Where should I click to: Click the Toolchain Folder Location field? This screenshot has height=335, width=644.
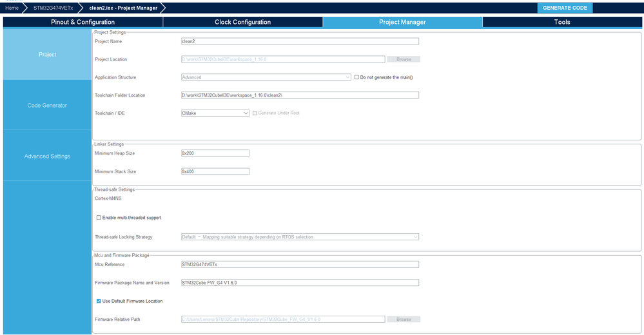pos(300,95)
